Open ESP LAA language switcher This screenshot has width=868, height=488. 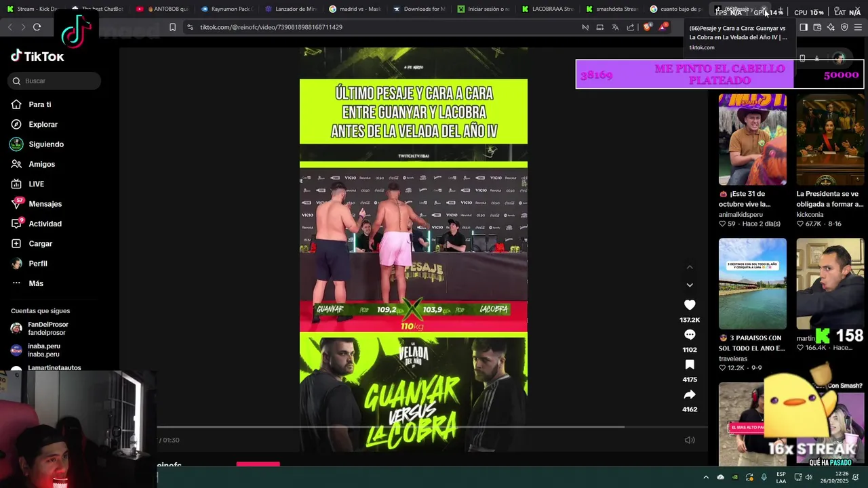781,477
